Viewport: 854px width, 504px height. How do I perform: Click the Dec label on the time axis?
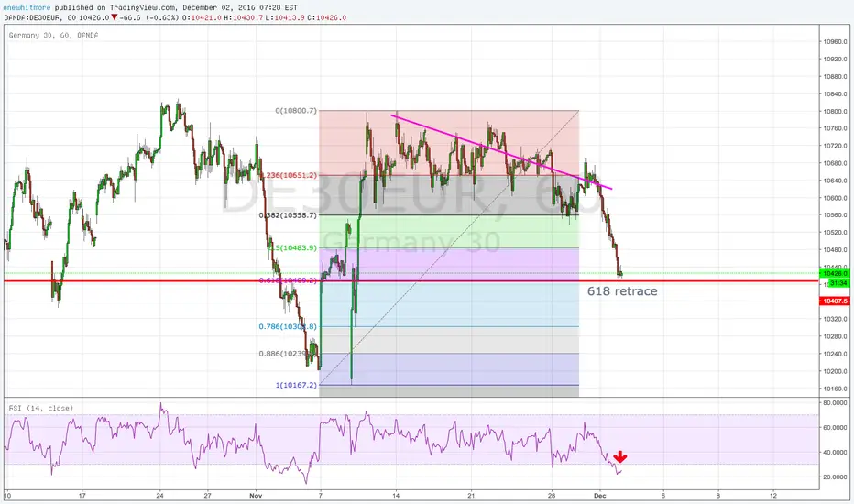599,495
